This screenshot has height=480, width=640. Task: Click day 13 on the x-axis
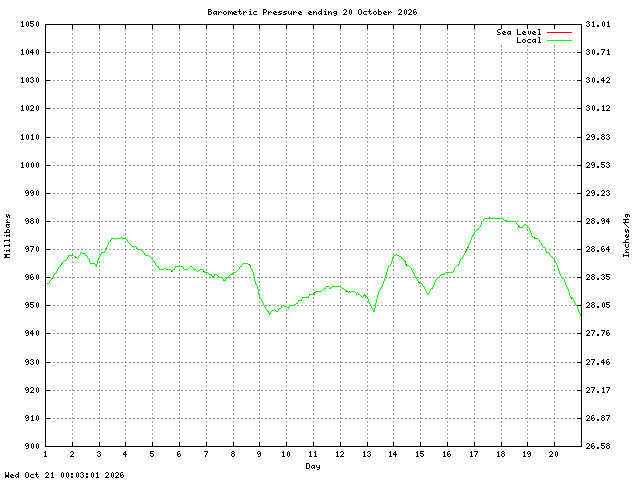tap(367, 454)
